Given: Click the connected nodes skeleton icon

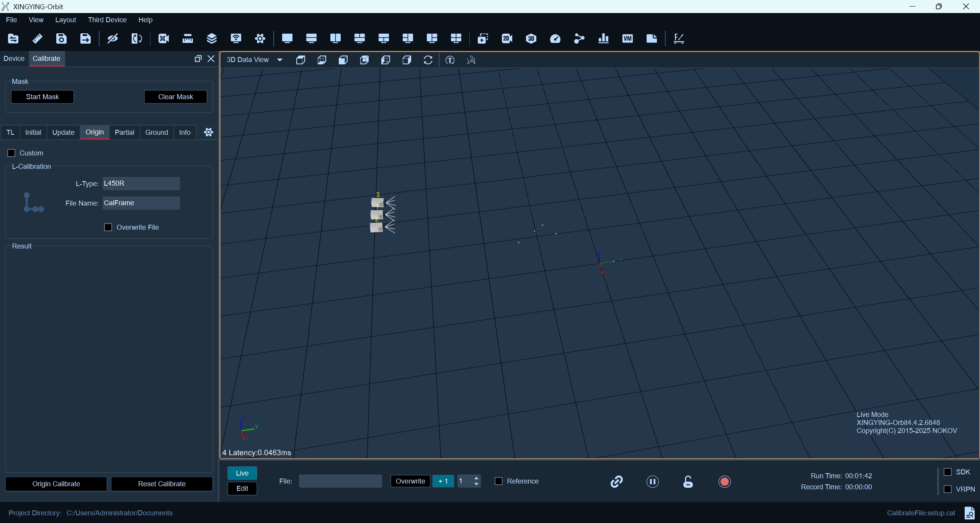Looking at the screenshot, I should click(579, 38).
